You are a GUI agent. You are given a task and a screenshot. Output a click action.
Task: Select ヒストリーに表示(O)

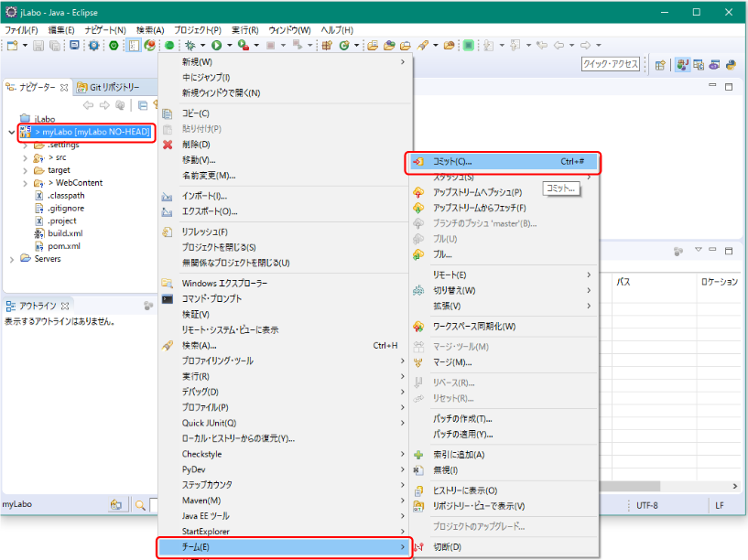[465, 490]
